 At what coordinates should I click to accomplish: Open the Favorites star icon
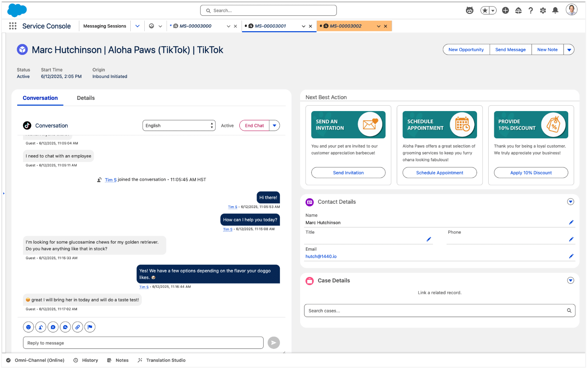click(485, 10)
